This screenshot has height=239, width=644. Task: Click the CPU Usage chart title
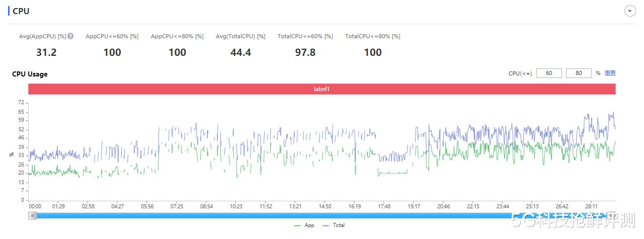click(30, 74)
